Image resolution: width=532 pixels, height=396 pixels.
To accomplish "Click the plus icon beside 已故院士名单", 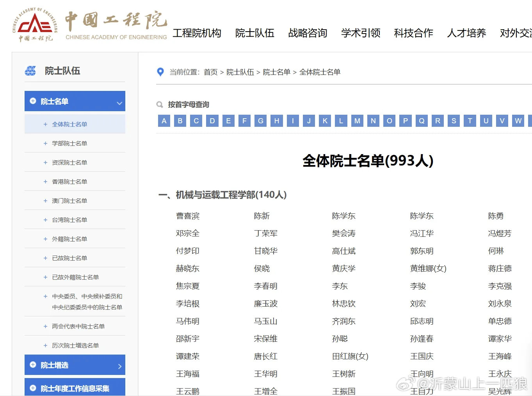I will (x=45, y=258).
